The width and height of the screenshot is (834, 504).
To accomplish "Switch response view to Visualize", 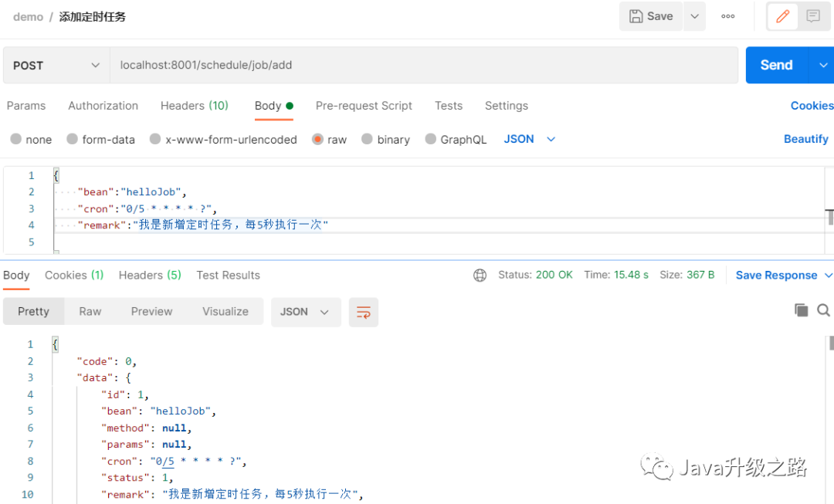I will tap(225, 312).
